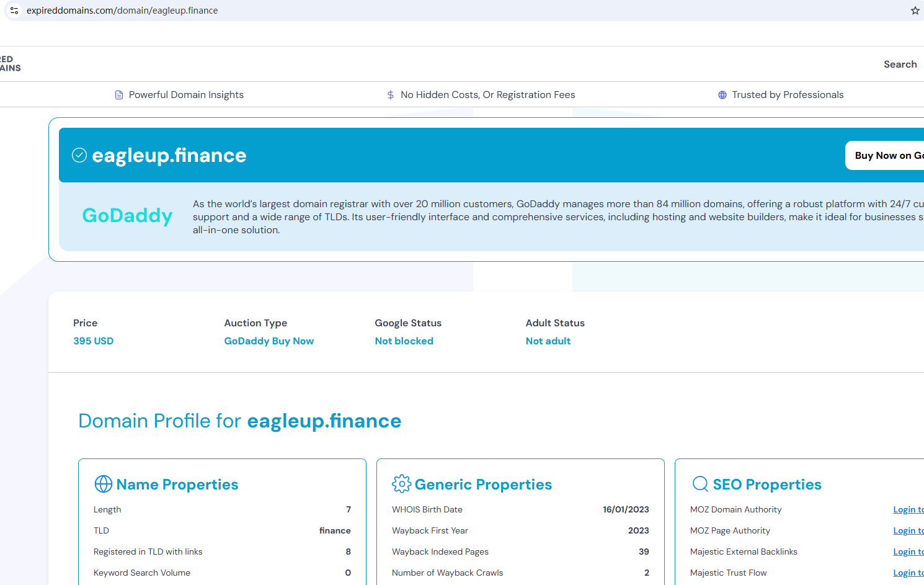924x585 pixels.
Task: Click the Registered in TLD with links label
Action: coord(148,552)
